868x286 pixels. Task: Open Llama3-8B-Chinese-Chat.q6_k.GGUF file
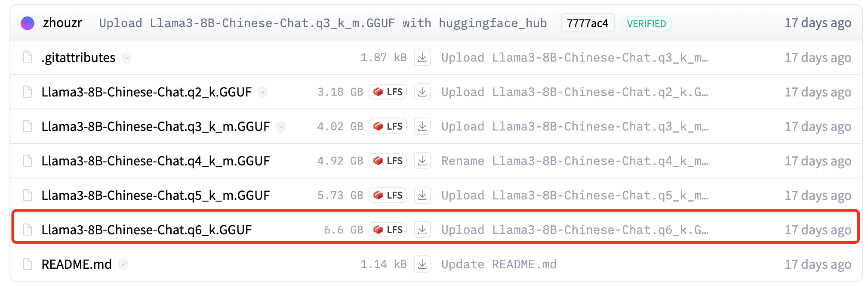(147, 230)
